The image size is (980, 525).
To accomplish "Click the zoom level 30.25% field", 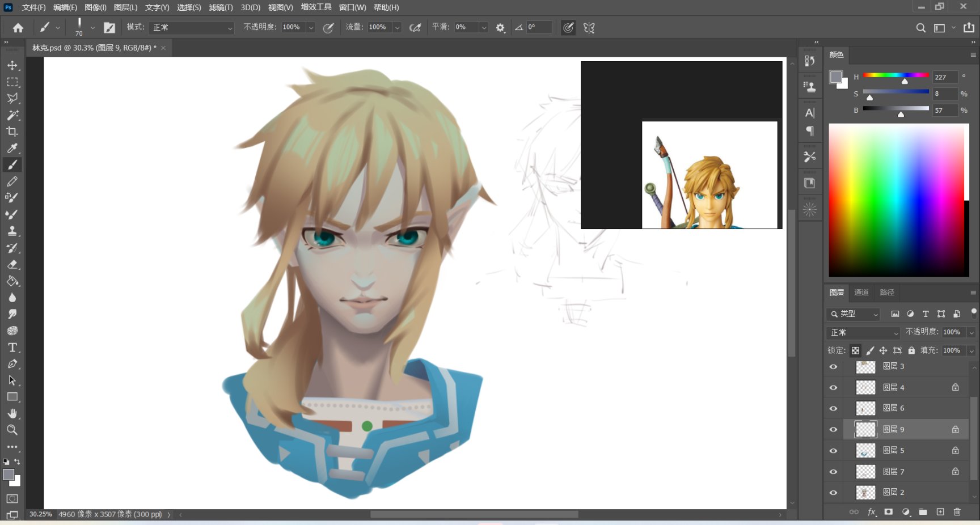I will pos(40,514).
